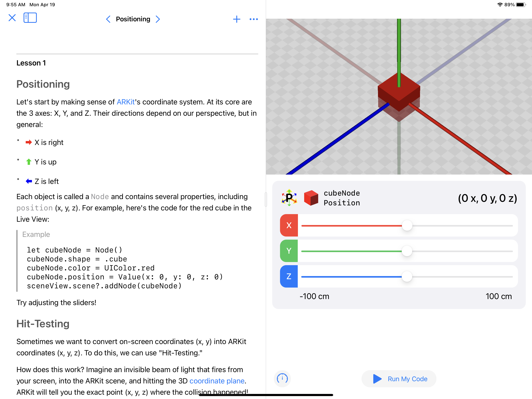This screenshot has height=399, width=532.
Task: Click the sceneView addNode code line
Action: click(104, 286)
